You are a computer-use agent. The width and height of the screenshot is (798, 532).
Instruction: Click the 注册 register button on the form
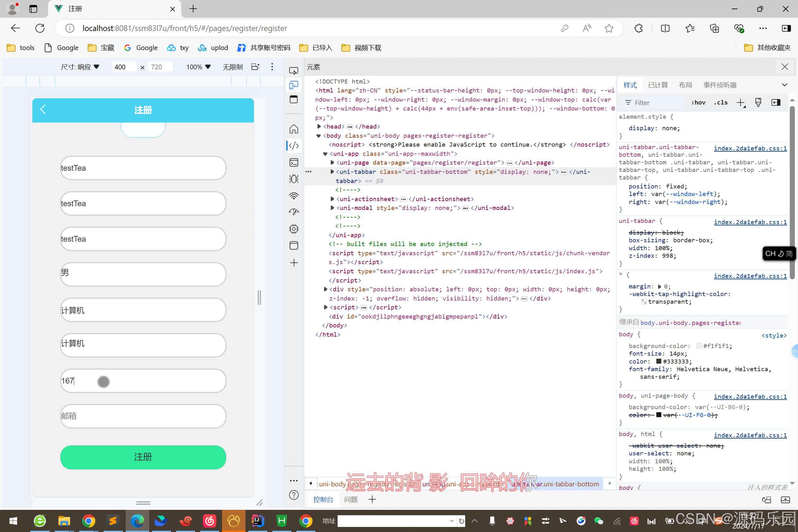coord(143,457)
